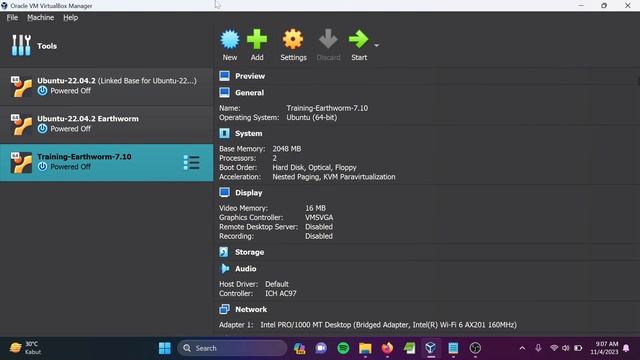
Task: Click the Display monitor icon
Action: [224, 193]
